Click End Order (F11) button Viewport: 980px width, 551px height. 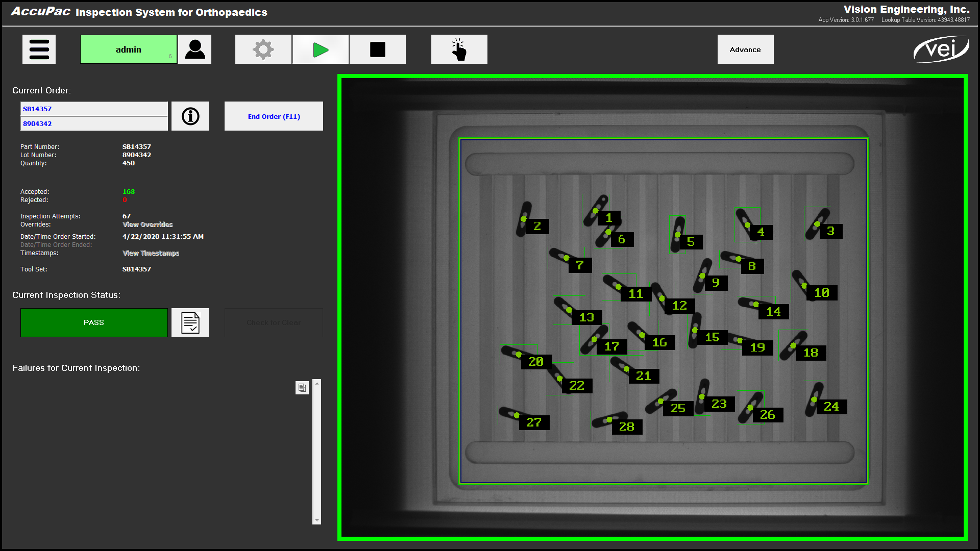274,116
